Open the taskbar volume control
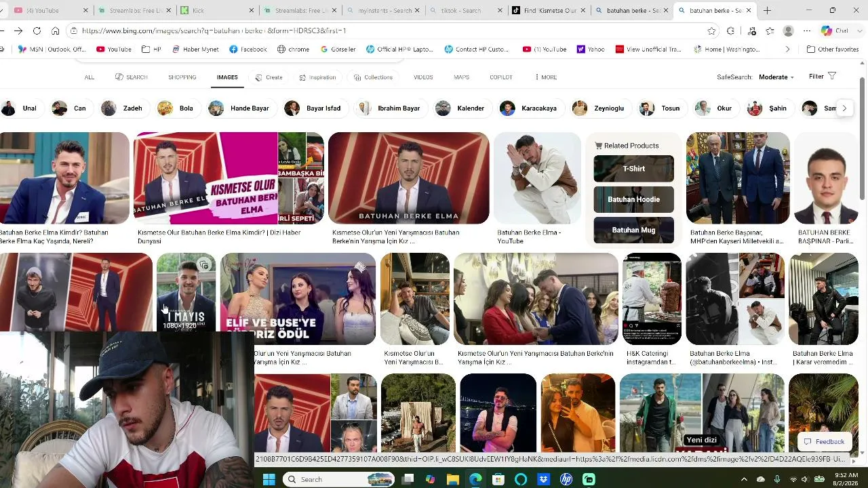868x488 pixels. tap(805, 479)
